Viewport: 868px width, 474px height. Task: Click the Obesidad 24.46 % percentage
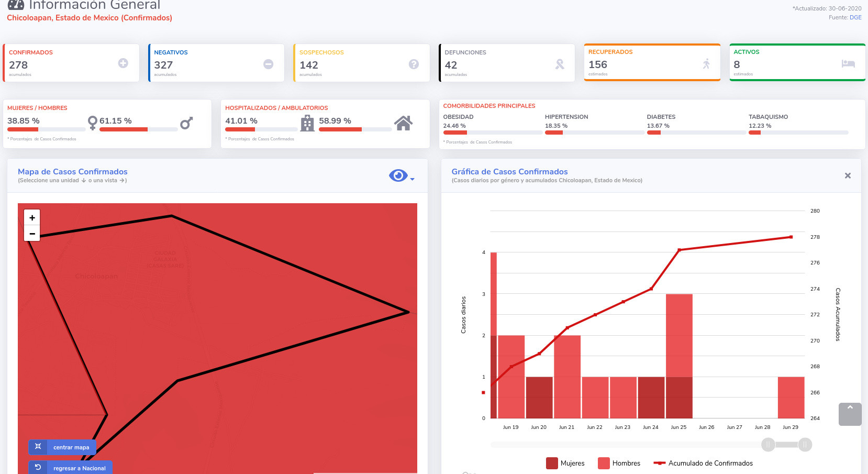click(454, 126)
